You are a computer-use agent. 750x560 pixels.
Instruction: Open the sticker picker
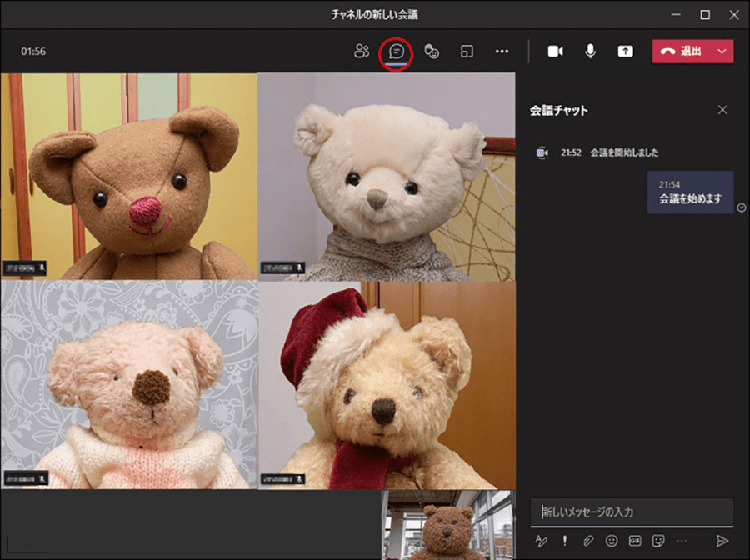(x=658, y=541)
